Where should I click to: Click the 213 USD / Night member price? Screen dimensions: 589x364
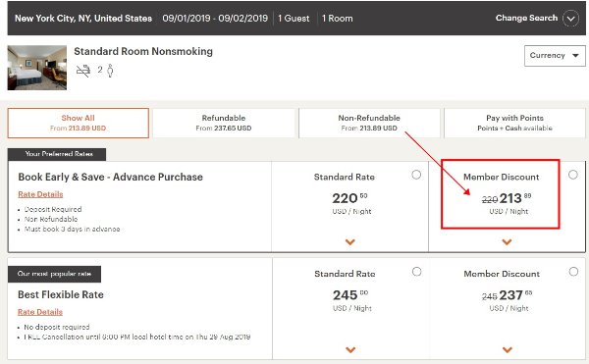tap(508, 203)
